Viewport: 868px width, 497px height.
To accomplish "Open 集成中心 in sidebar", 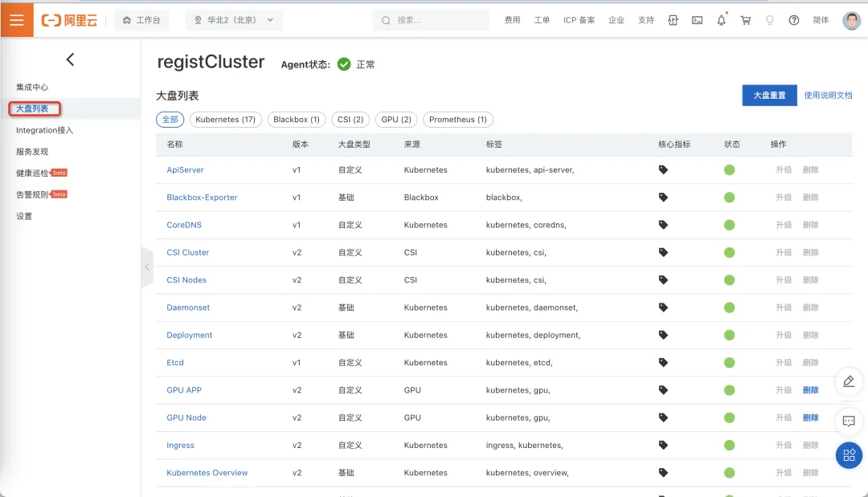I will (x=32, y=88).
